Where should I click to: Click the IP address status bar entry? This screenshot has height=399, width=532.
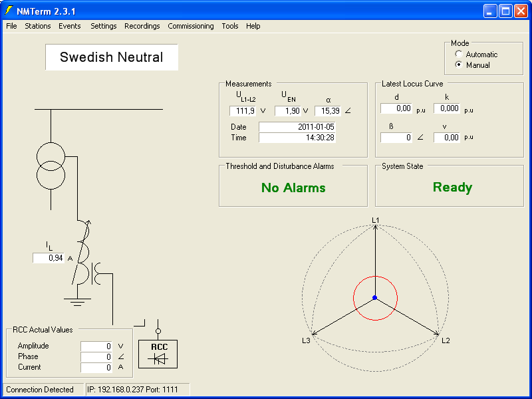[x=138, y=390]
